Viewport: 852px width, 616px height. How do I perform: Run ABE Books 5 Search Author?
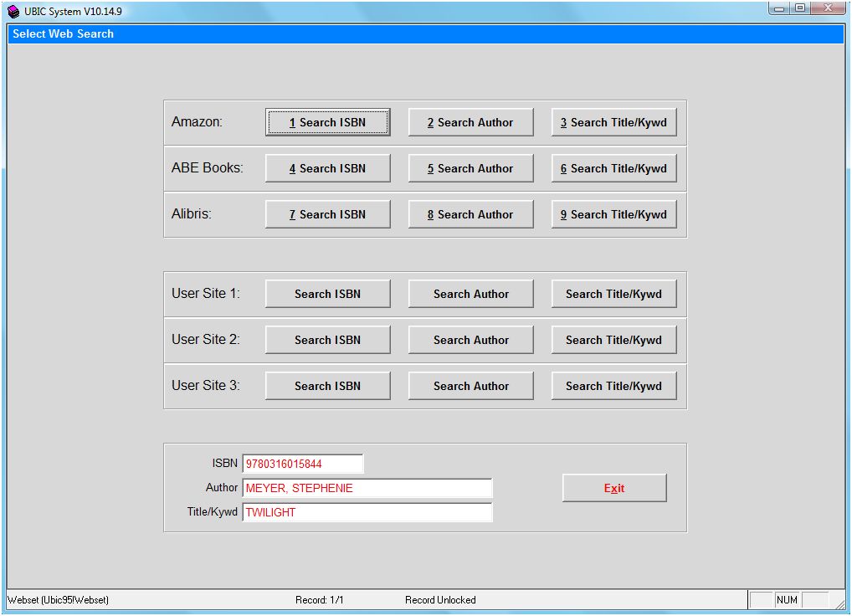[470, 168]
